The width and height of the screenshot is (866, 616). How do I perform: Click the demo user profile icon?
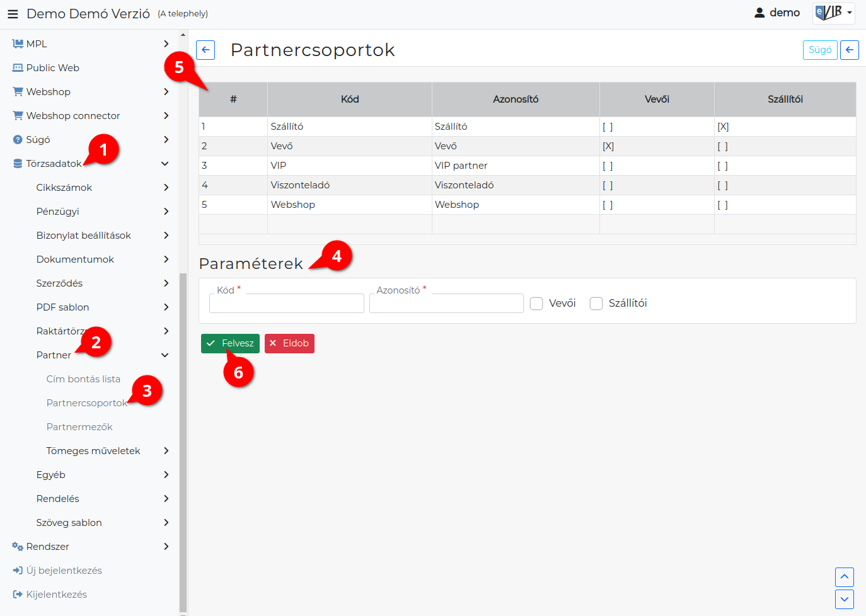[x=759, y=13]
